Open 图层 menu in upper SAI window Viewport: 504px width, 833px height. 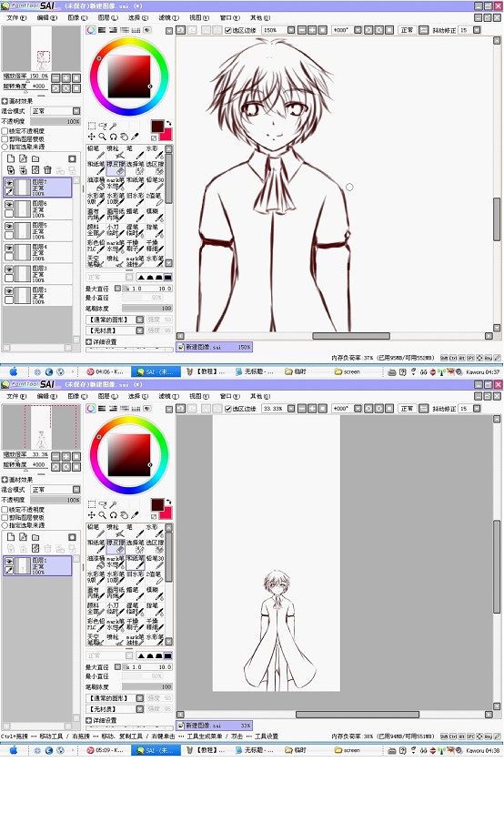click(107, 17)
